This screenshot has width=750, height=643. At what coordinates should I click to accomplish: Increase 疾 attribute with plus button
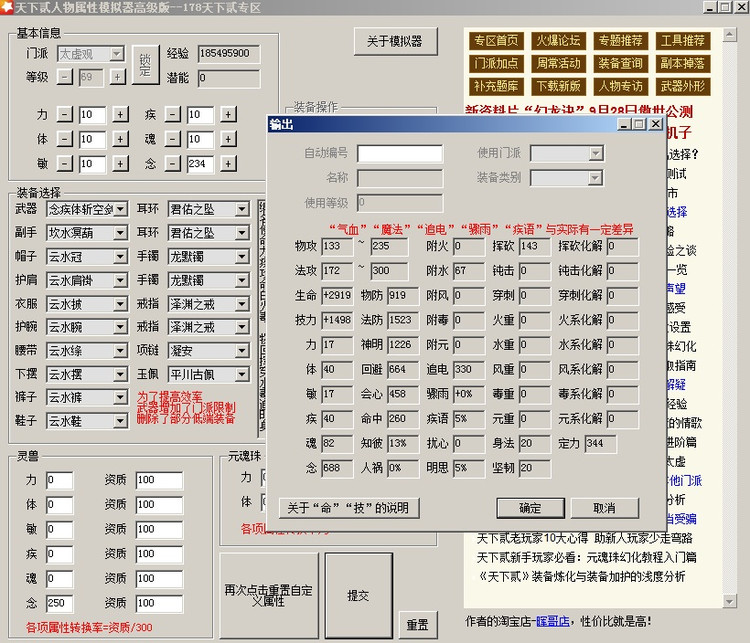(228, 114)
